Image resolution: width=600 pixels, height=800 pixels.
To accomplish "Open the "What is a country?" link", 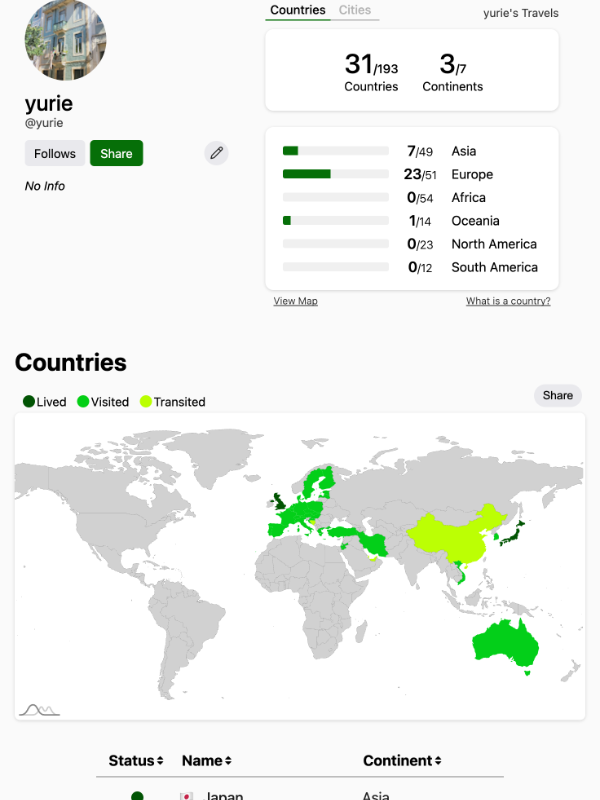I will 508,301.
